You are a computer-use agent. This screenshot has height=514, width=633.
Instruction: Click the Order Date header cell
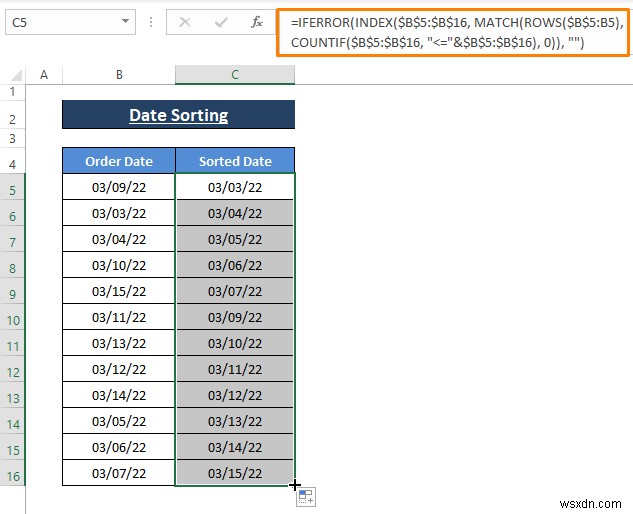pyautogui.click(x=119, y=161)
